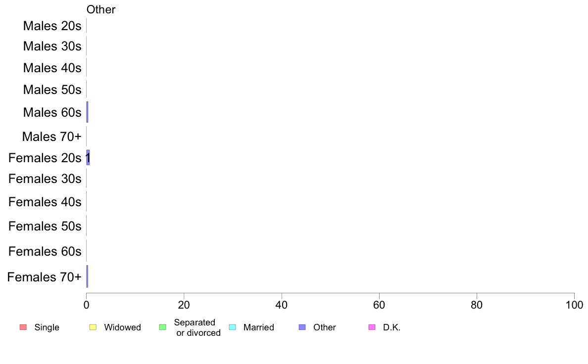Click the Widowed legend label
588x364 pixels.
[123, 327]
